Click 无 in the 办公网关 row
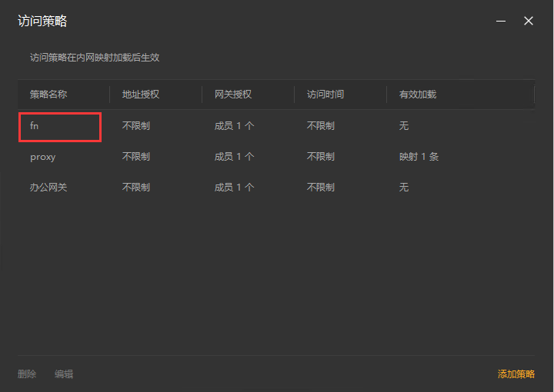 404,188
